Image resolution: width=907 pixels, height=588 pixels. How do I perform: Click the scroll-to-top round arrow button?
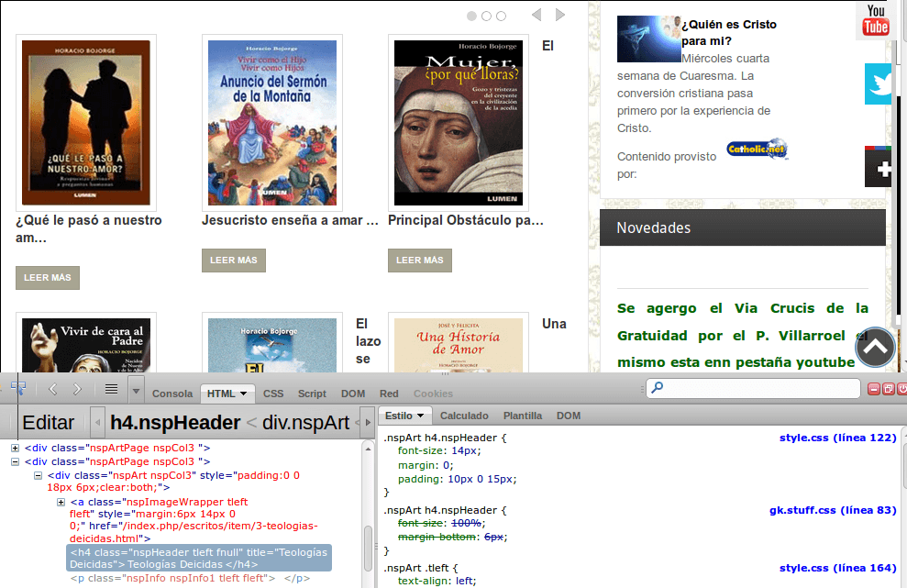point(875,347)
